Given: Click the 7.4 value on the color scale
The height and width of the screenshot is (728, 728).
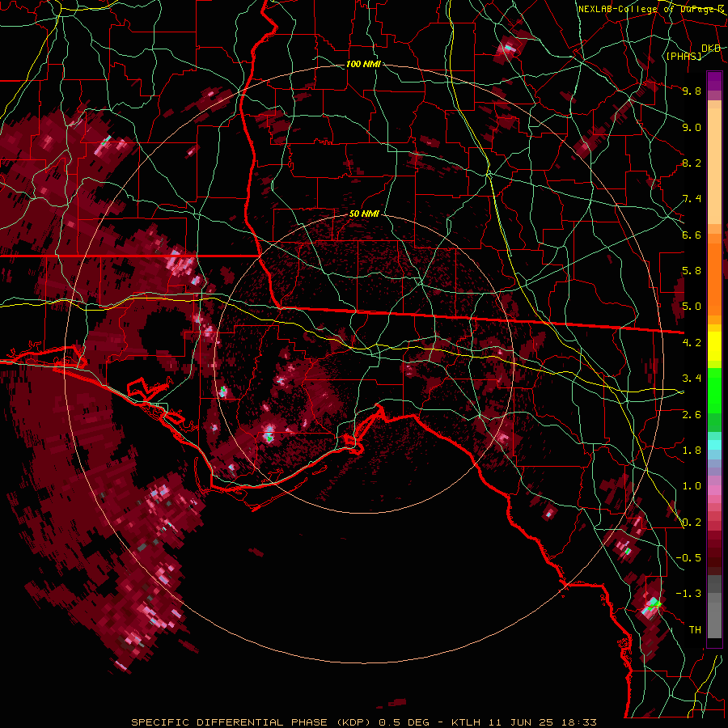Looking at the screenshot, I should pos(692,199).
